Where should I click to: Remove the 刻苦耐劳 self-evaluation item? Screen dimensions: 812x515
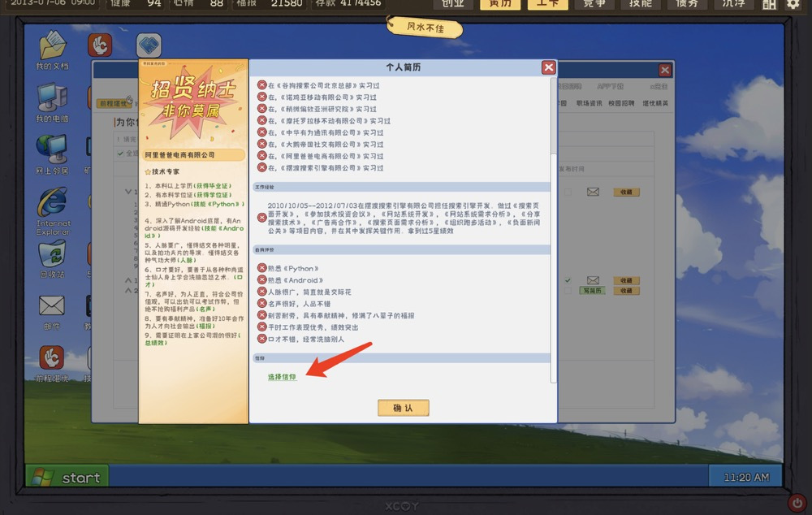pos(262,315)
